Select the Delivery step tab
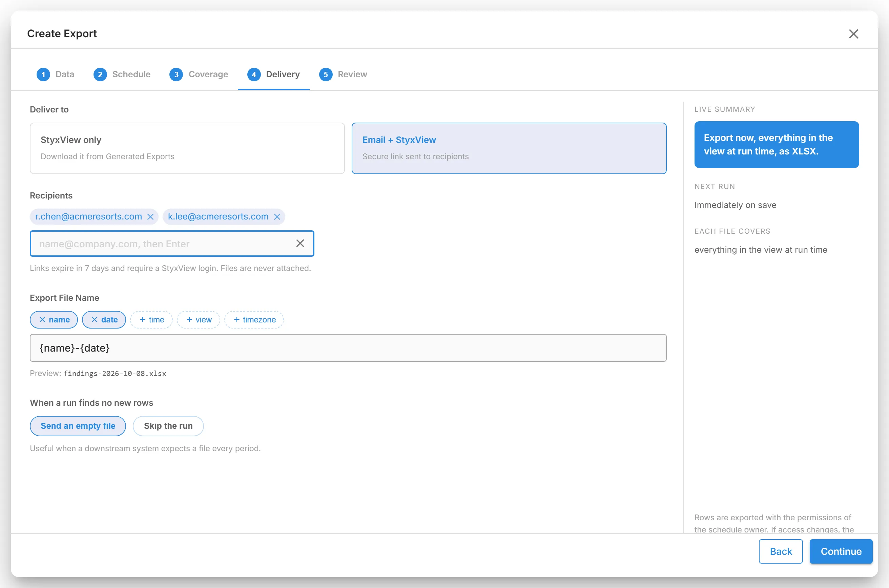Image resolution: width=889 pixels, height=588 pixels. 273,74
